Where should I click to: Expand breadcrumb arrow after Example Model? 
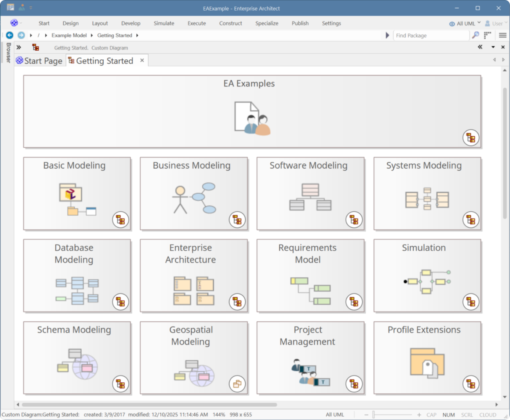pos(92,35)
